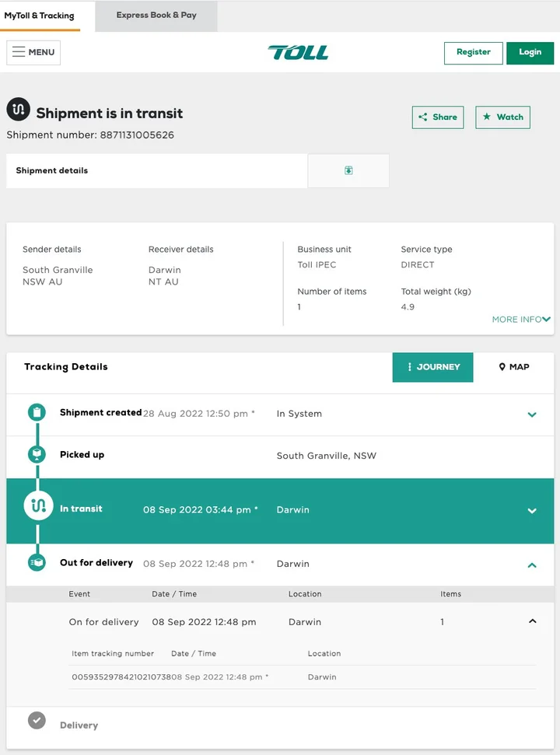Click the Picked up timeline icon
This screenshot has width=560, height=755.
pos(37,455)
